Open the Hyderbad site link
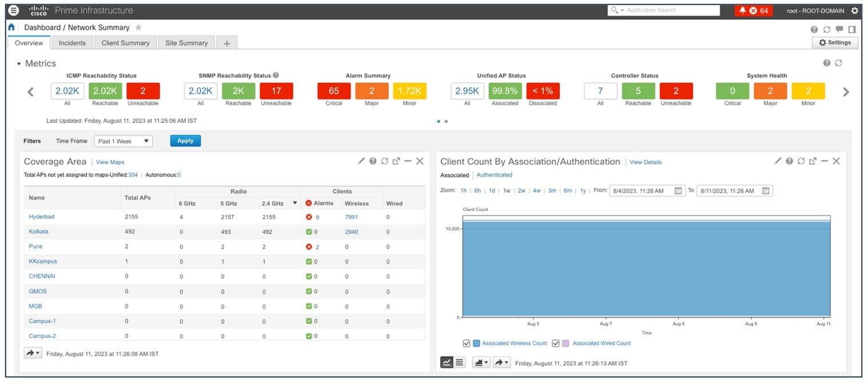 pos(42,217)
